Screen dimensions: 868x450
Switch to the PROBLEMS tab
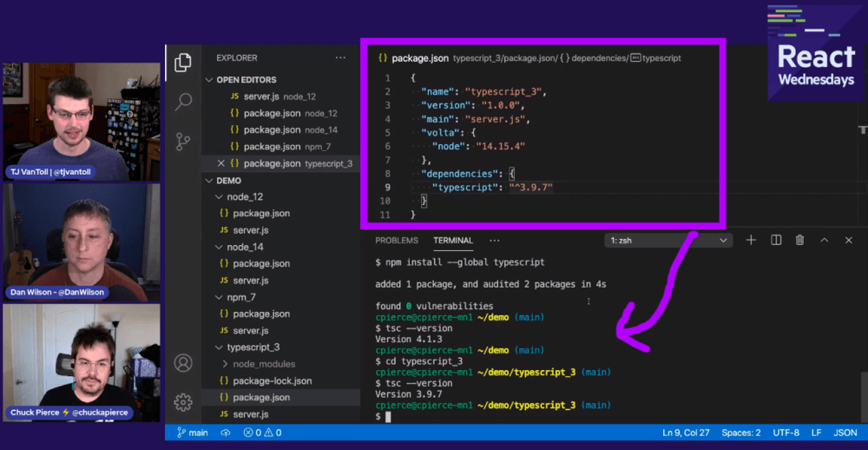click(397, 241)
